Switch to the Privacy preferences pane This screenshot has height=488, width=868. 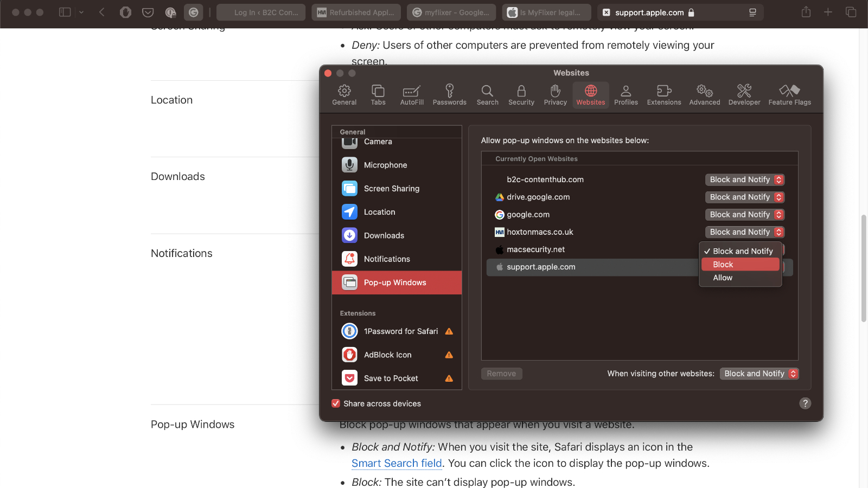[x=555, y=95]
